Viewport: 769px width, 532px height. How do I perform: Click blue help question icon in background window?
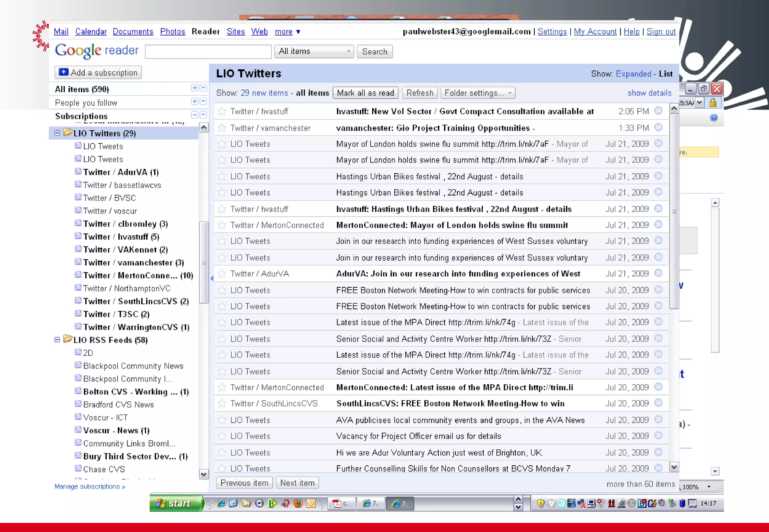[x=714, y=118]
